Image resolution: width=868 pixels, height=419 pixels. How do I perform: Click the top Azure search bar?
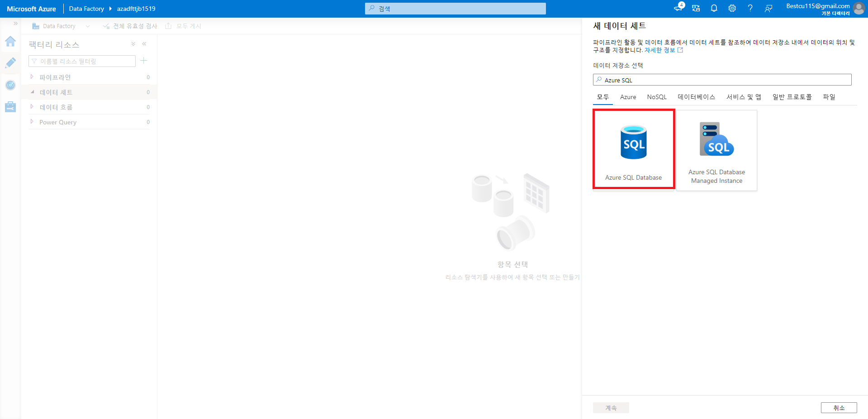point(455,9)
